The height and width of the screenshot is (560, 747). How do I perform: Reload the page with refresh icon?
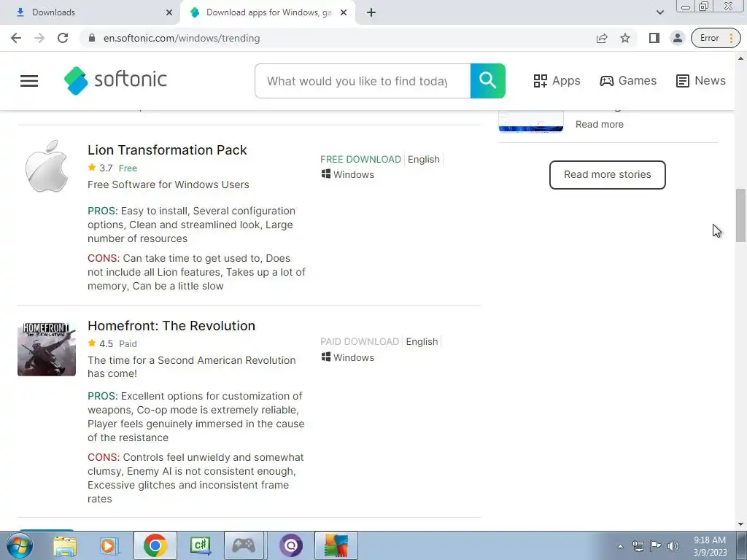pyautogui.click(x=63, y=38)
